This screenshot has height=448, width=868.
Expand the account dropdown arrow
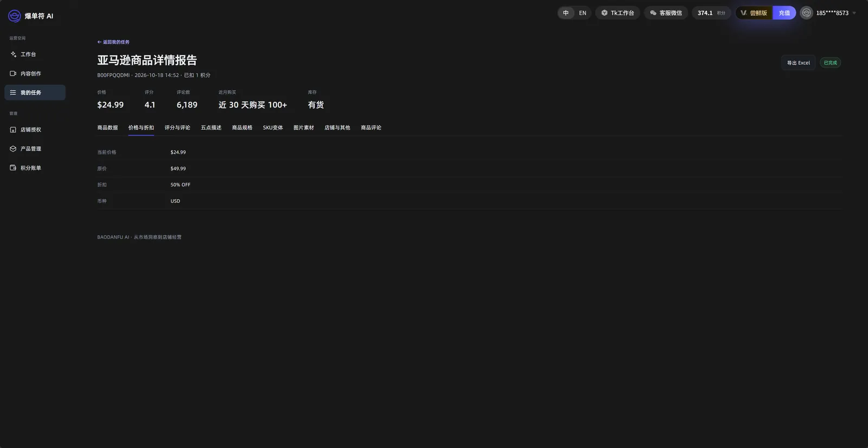854,13
